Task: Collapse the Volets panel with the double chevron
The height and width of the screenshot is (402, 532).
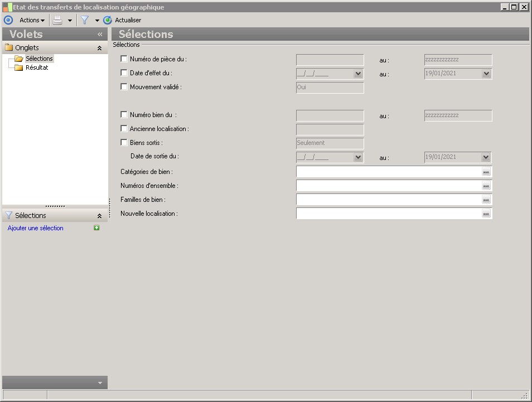Action: 100,34
